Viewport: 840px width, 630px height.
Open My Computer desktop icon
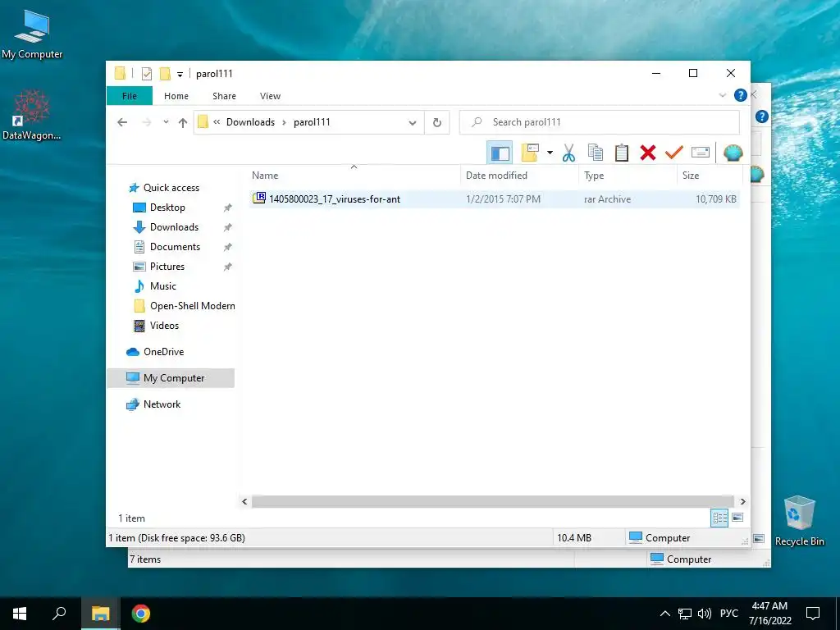pyautogui.click(x=32, y=34)
